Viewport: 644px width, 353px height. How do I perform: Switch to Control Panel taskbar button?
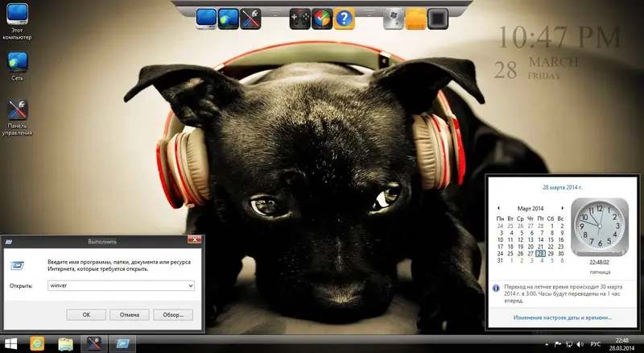click(x=94, y=344)
